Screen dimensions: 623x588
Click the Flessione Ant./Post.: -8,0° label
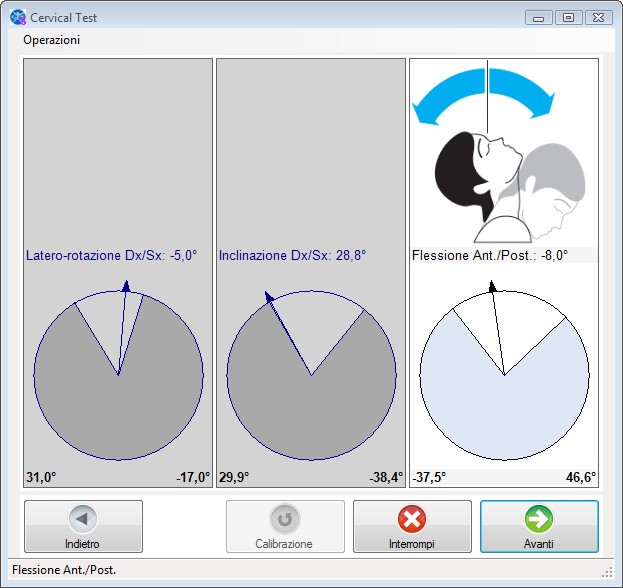(490, 255)
